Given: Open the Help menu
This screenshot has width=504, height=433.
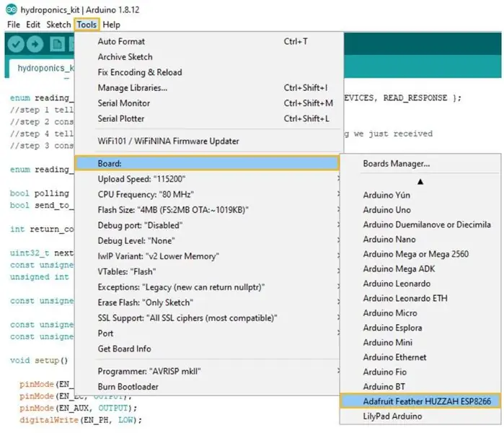Looking at the screenshot, I should pos(112,25).
